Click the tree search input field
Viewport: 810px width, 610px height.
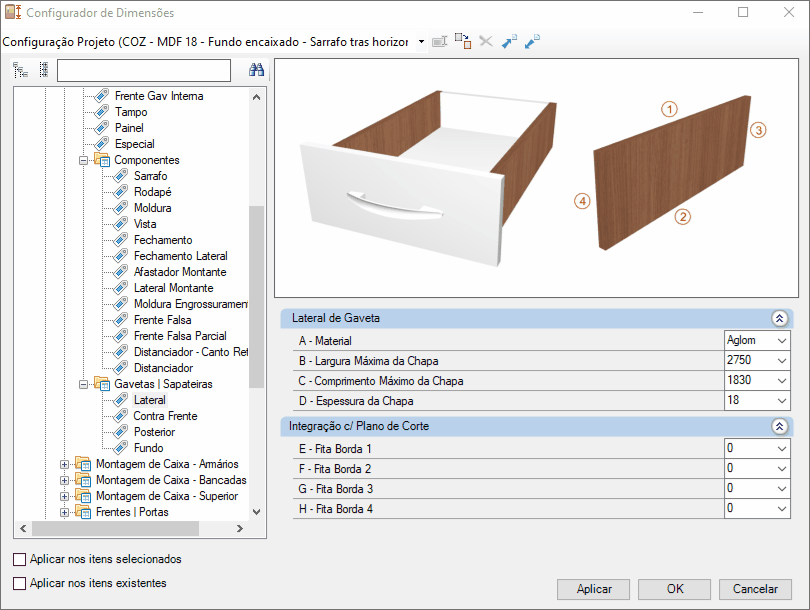point(144,70)
